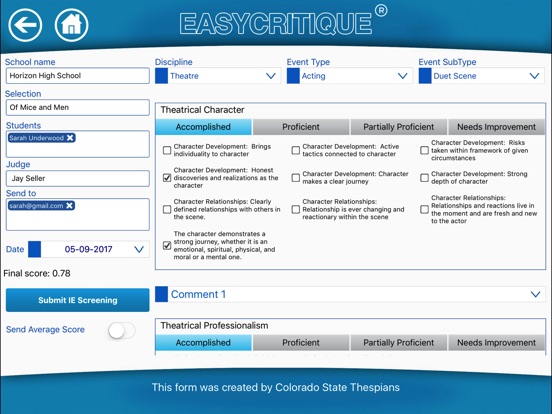The image size is (552, 414).
Task: Click the EASYCRITIQUE logo title
Action: click(276, 24)
